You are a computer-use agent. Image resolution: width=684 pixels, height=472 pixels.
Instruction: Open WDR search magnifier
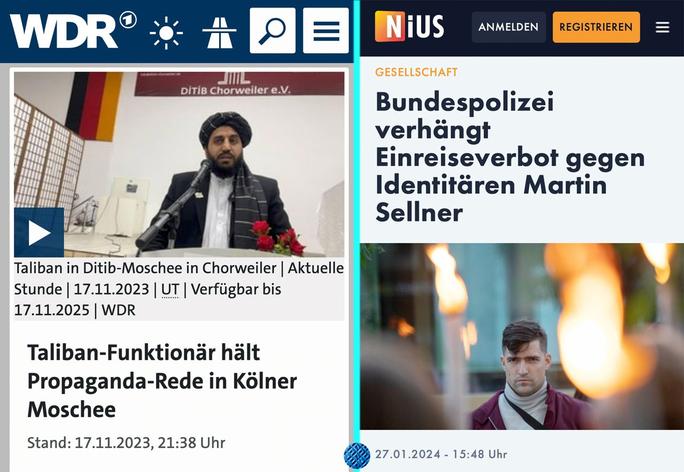tap(273, 31)
